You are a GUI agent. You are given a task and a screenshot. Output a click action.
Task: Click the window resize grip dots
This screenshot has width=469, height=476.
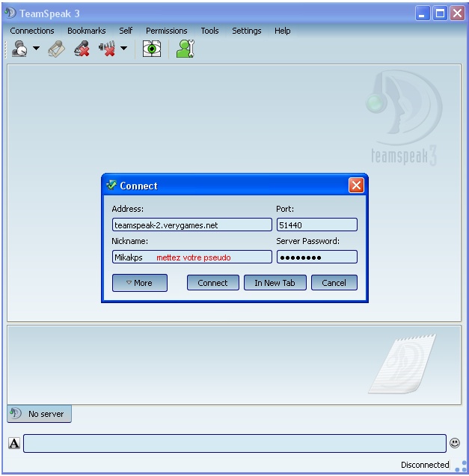point(461,466)
